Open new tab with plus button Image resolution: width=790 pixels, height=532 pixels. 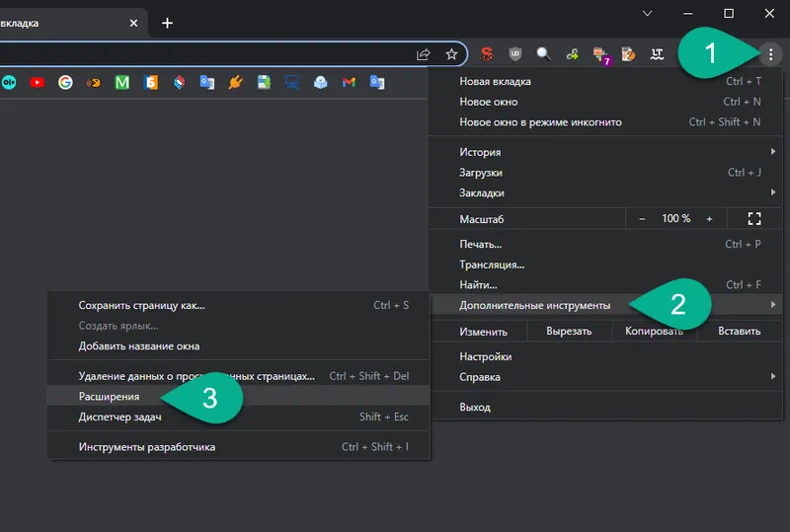(167, 23)
